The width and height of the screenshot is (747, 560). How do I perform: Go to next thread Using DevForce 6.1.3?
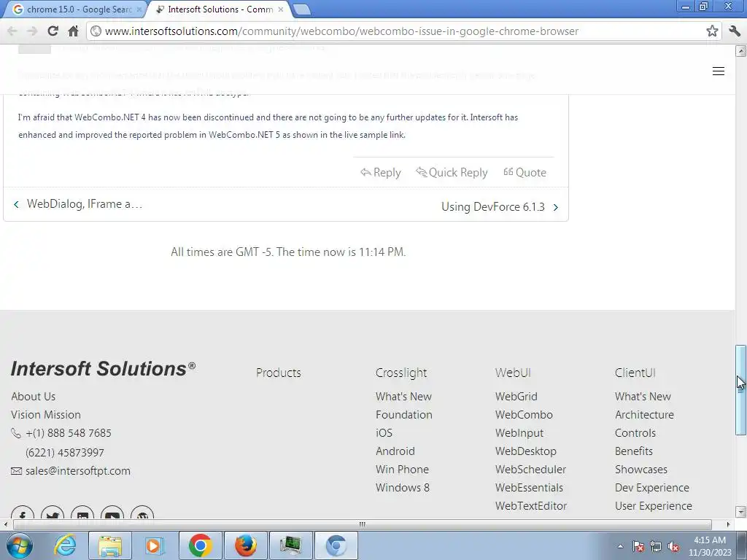click(x=492, y=207)
